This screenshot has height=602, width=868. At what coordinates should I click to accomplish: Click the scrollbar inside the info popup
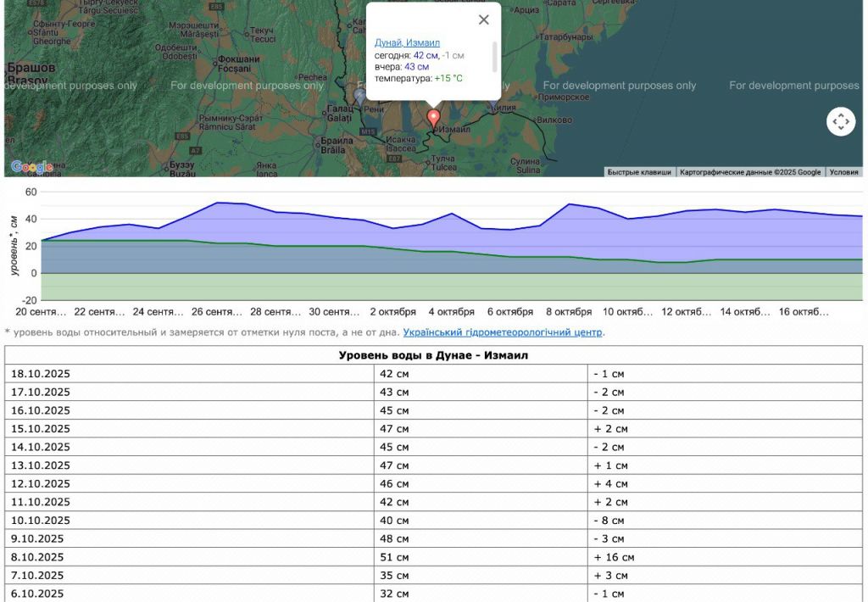[x=494, y=58]
